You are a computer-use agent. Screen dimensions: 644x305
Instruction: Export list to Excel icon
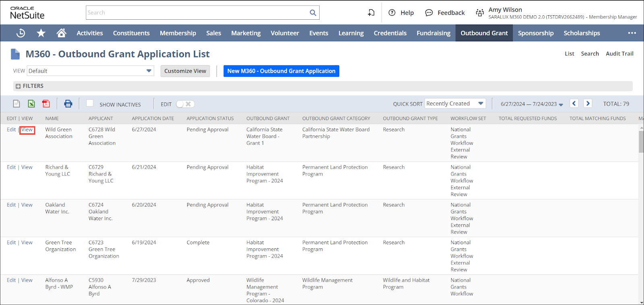click(x=31, y=104)
